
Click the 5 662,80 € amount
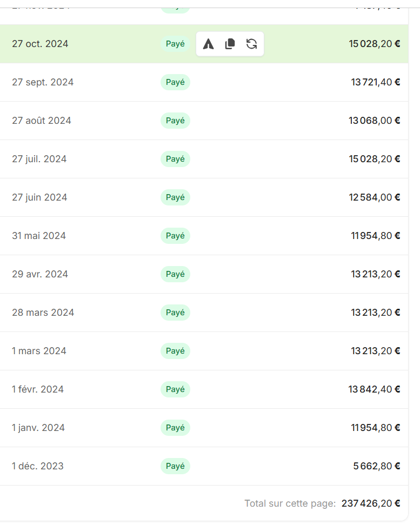(377, 466)
